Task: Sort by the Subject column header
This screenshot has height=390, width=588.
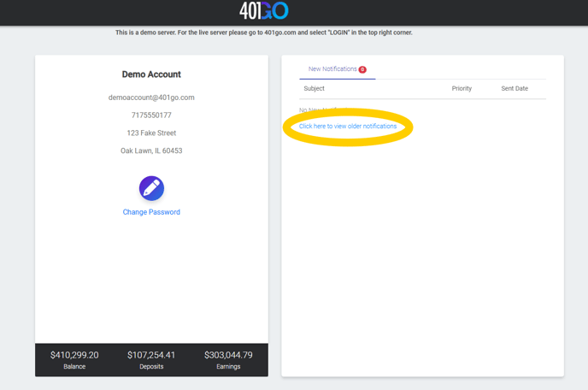Action: (x=315, y=89)
